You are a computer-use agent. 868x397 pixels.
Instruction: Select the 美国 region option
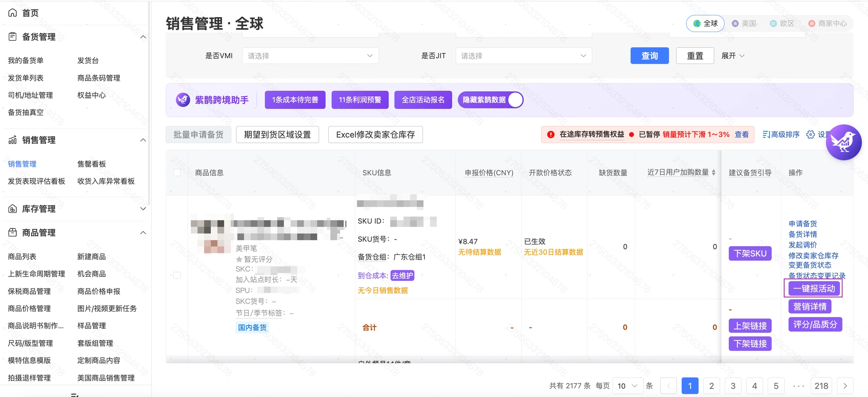(x=744, y=23)
